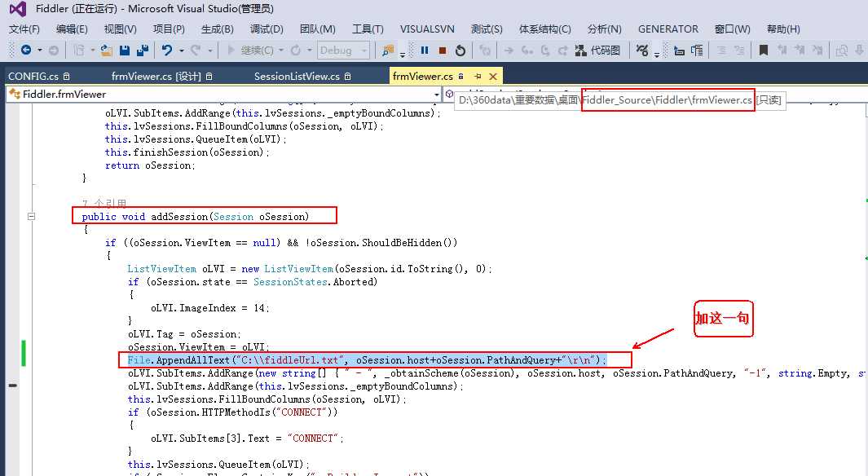Save the current file with the floppy icon
Image resolution: width=868 pixels, height=476 pixels.
(x=125, y=51)
